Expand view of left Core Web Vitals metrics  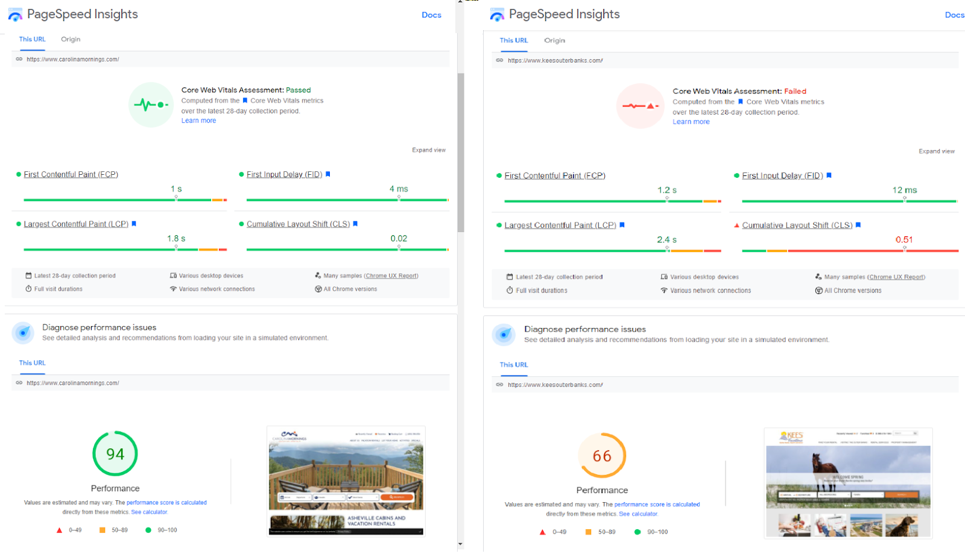(429, 150)
